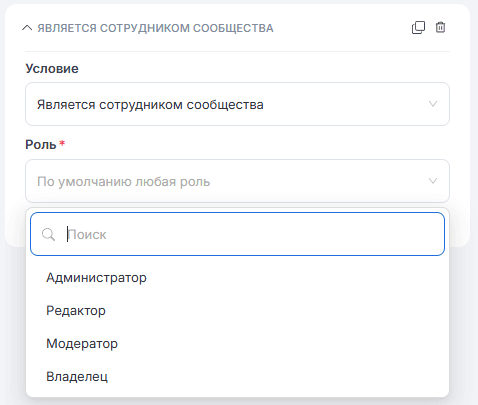Pick the Владелец role

point(237,377)
